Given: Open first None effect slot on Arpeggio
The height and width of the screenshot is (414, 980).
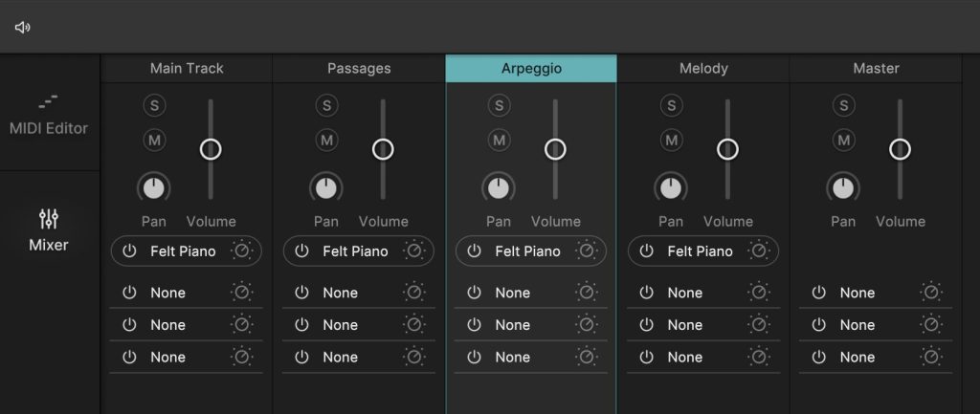Looking at the screenshot, I should click(512, 293).
